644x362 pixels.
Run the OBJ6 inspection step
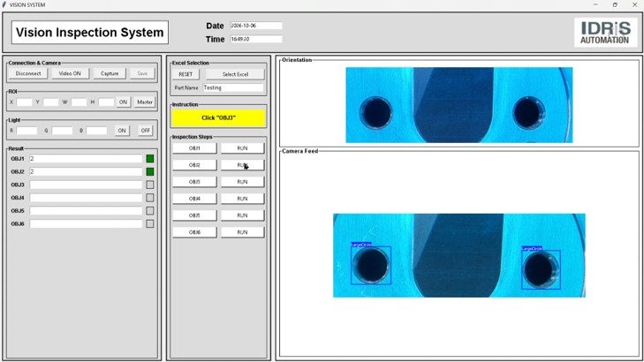(242, 232)
